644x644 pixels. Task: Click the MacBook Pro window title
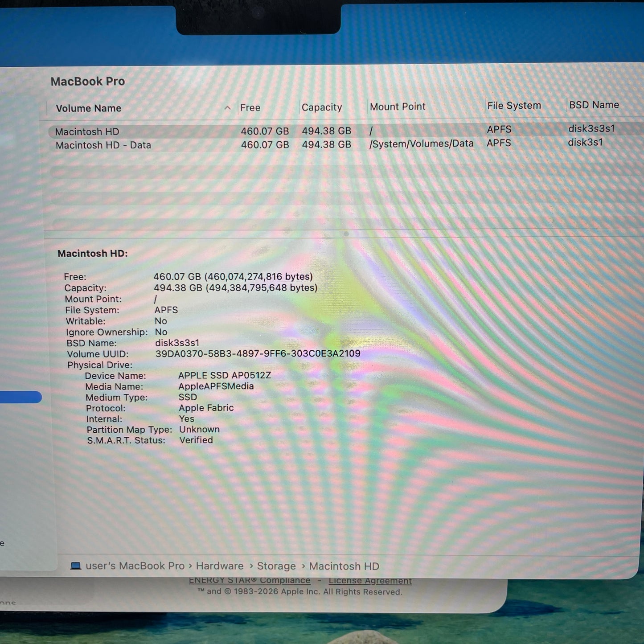pos(88,82)
